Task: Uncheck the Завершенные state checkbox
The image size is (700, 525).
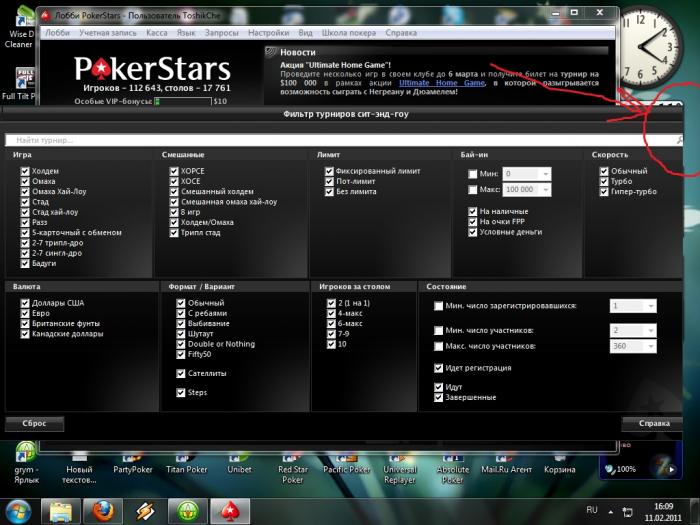Action: click(438, 397)
